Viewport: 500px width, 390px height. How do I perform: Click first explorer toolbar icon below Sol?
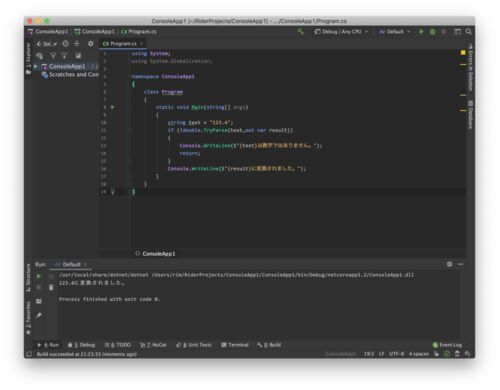(40, 55)
